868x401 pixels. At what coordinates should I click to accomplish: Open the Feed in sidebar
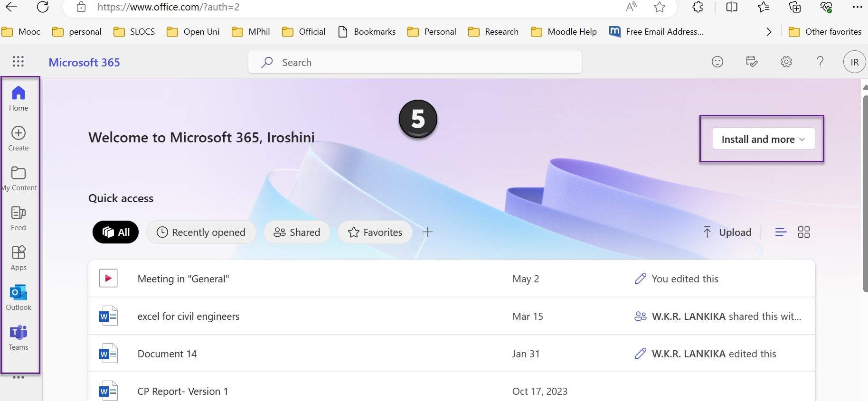tap(19, 218)
